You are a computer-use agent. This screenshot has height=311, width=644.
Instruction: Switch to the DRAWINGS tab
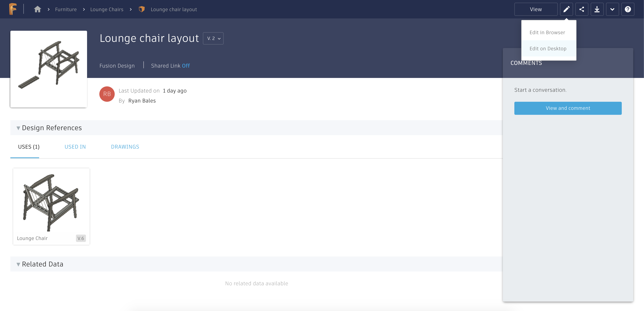(x=125, y=147)
